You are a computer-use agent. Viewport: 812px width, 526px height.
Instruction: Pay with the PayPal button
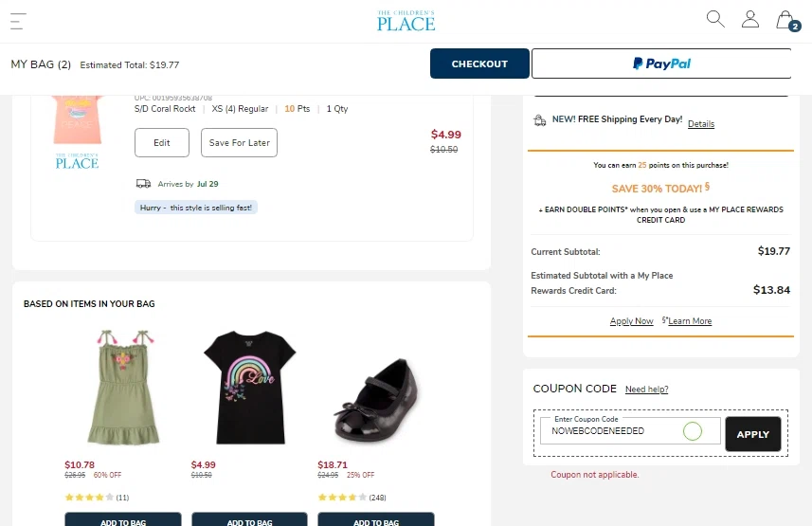(x=661, y=63)
